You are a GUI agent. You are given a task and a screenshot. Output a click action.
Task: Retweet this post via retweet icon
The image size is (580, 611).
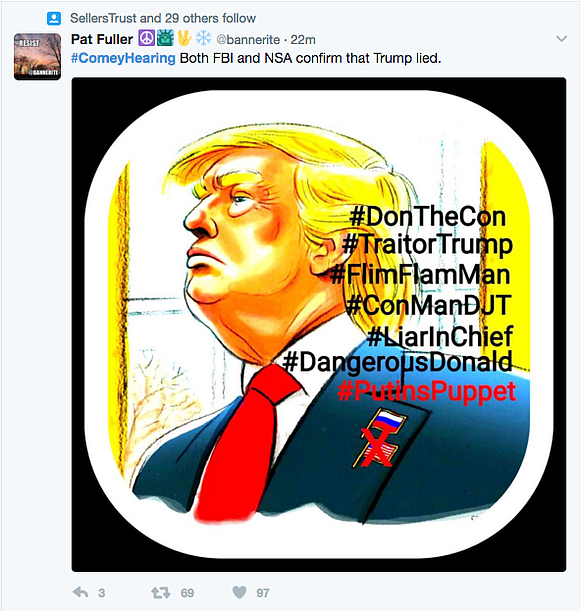coord(161,593)
